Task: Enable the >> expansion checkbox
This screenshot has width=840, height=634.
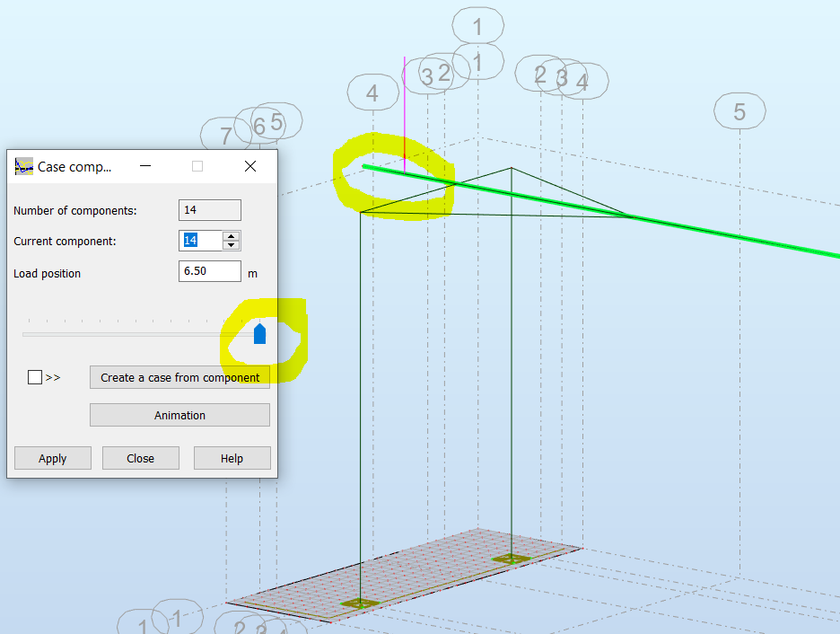Action: (x=32, y=377)
